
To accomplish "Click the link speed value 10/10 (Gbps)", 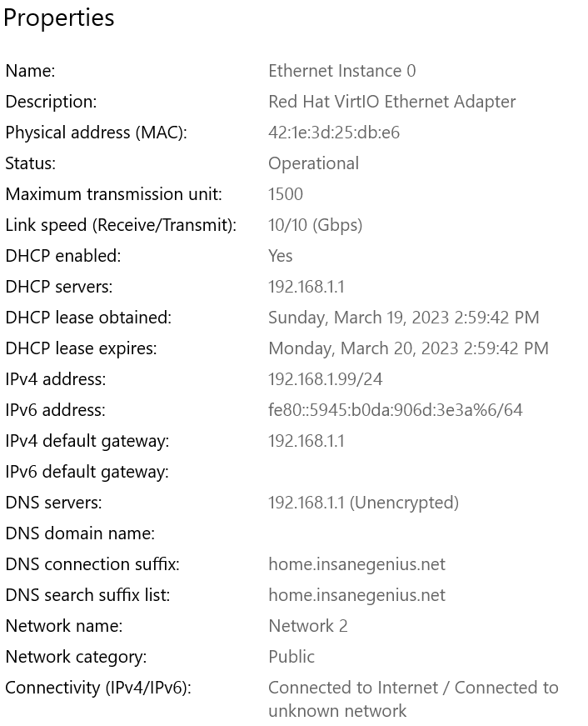I will click(x=315, y=225).
